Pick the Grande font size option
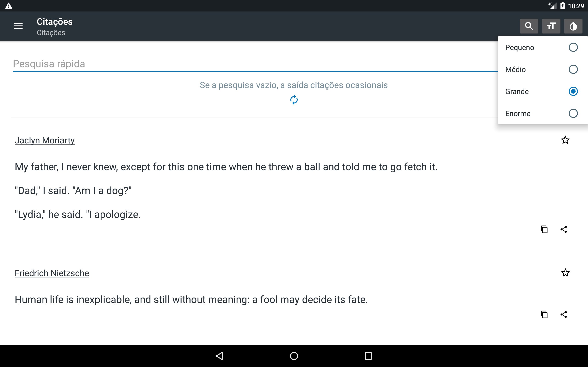The height and width of the screenshot is (367, 588). click(517, 92)
